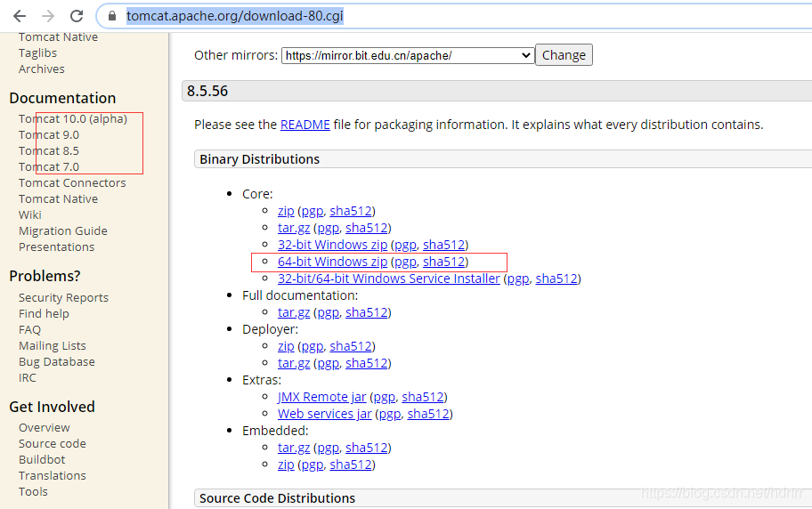This screenshot has width=812, height=509.
Task: Open Security Reports link
Action: coord(64,298)
